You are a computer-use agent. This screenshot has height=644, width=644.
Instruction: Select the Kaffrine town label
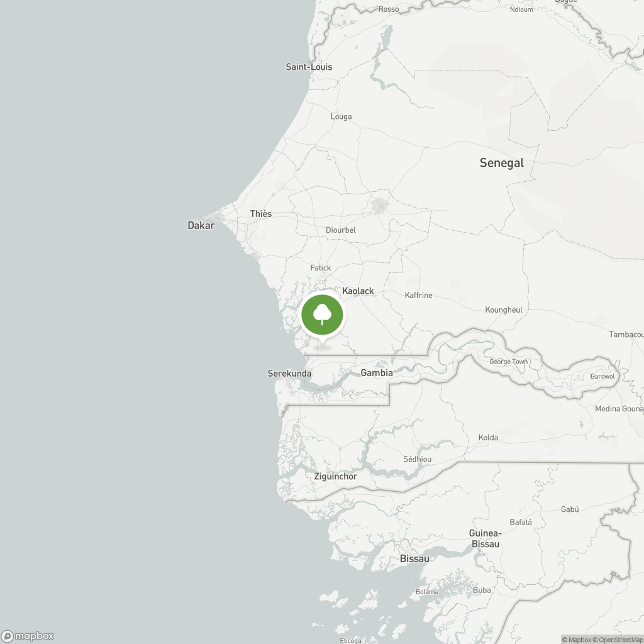coord(418,296)
